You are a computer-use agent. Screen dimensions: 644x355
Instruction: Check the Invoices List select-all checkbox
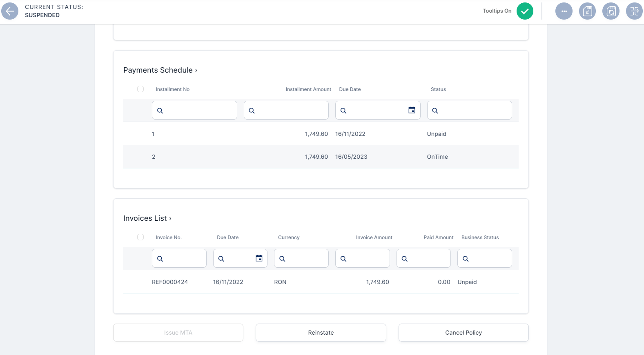click(140, 237)
